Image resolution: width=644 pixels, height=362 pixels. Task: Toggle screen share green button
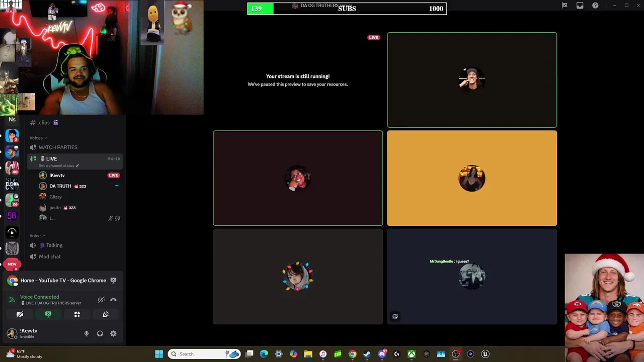[x=48, y=314]
